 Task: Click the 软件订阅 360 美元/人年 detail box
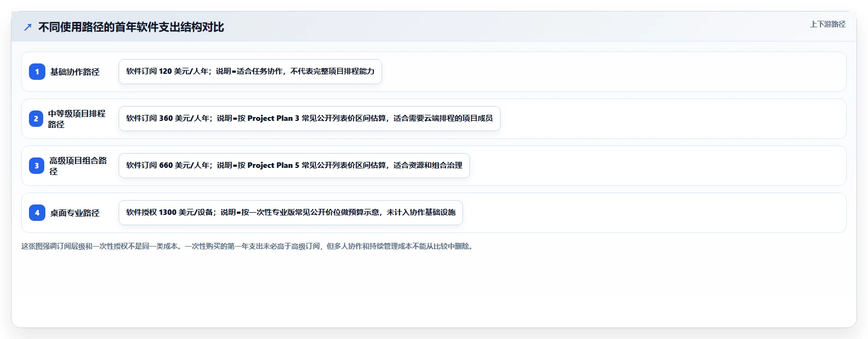[x=309, y=119]
